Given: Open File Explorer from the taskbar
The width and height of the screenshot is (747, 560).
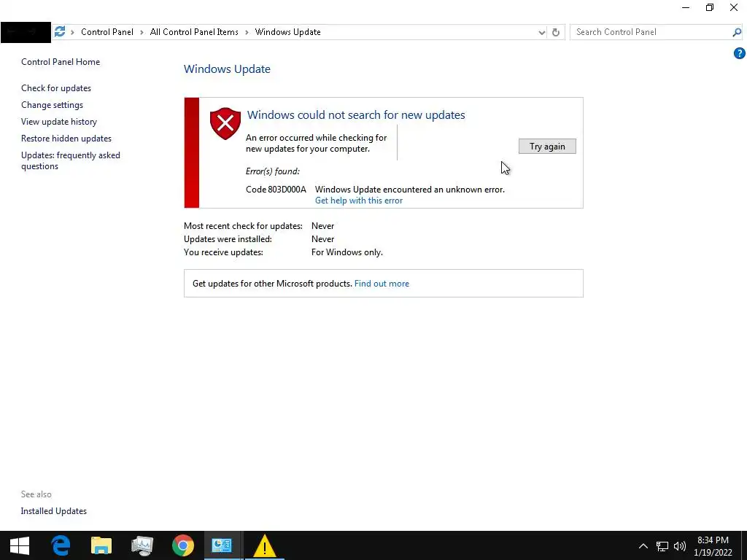Looking at the screenshot, I should pyautogui.click(x=101, y=545).
